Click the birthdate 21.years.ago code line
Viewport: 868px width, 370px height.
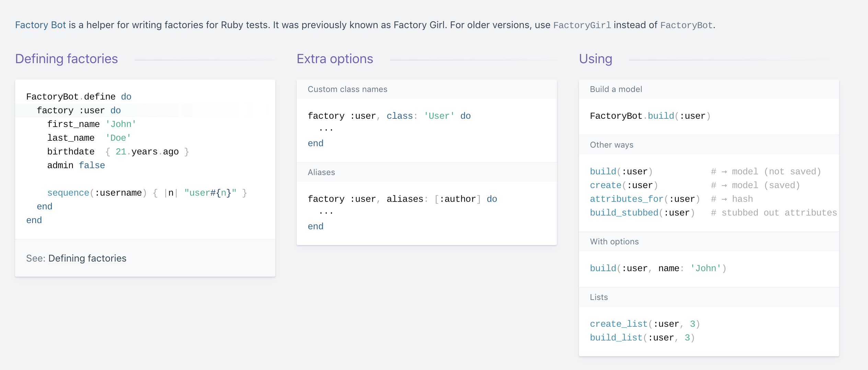(x=118, y=152)
